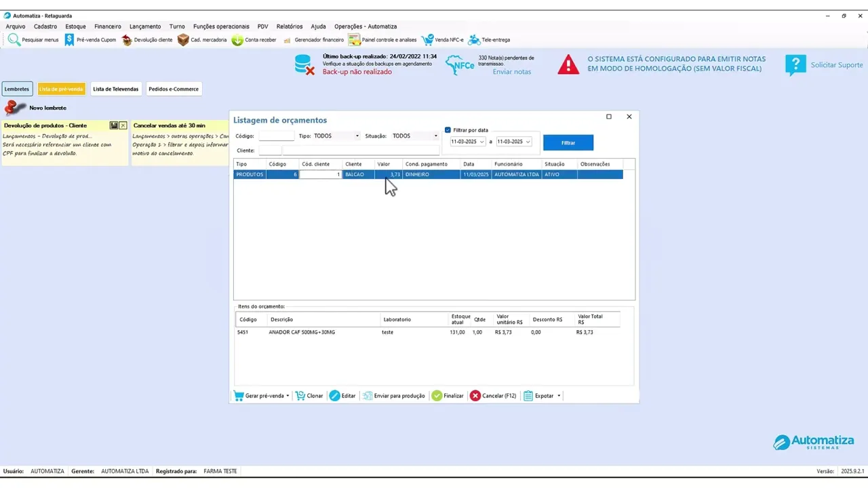Open the Financeiro menu
Image resolution: width=868 pixels, height=488 pixels.
[108, 26]
